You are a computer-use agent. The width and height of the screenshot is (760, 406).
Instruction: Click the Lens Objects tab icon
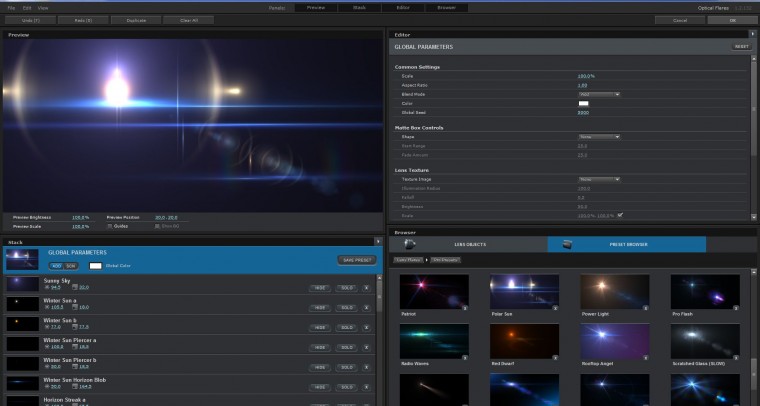[x=411, y=244]
